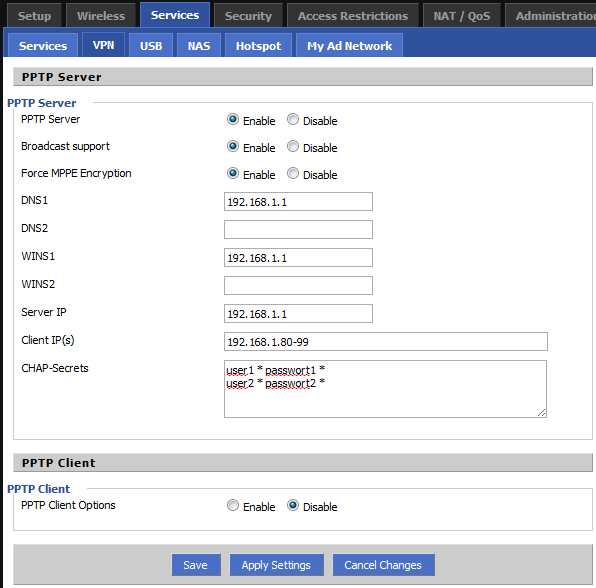Open the Wireless main tab

coord(101,16)
